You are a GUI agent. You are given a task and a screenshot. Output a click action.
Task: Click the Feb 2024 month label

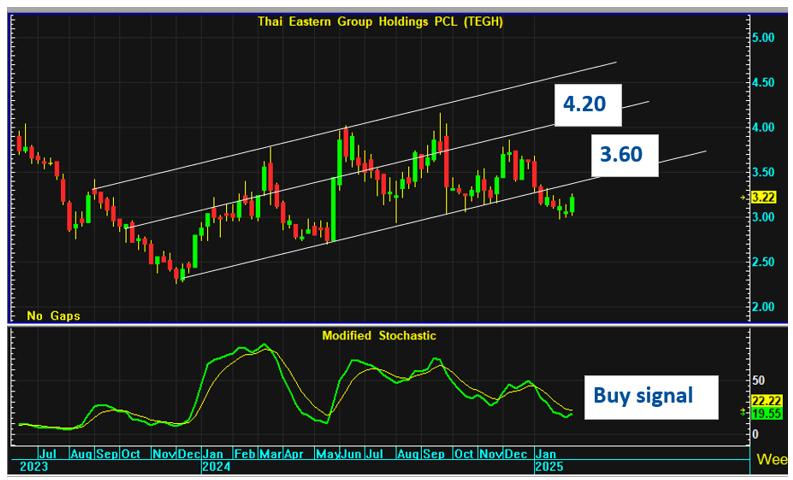245,454
